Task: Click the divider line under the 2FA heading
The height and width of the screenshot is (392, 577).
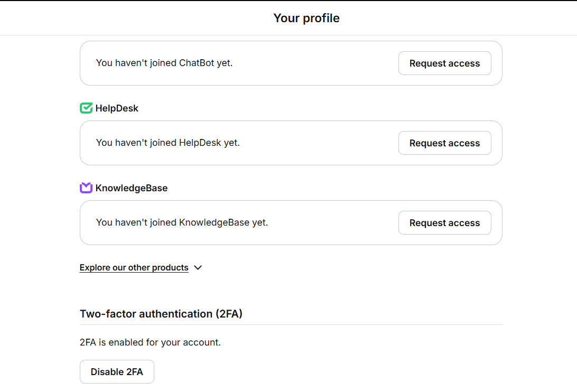Action: pos(291,324)
